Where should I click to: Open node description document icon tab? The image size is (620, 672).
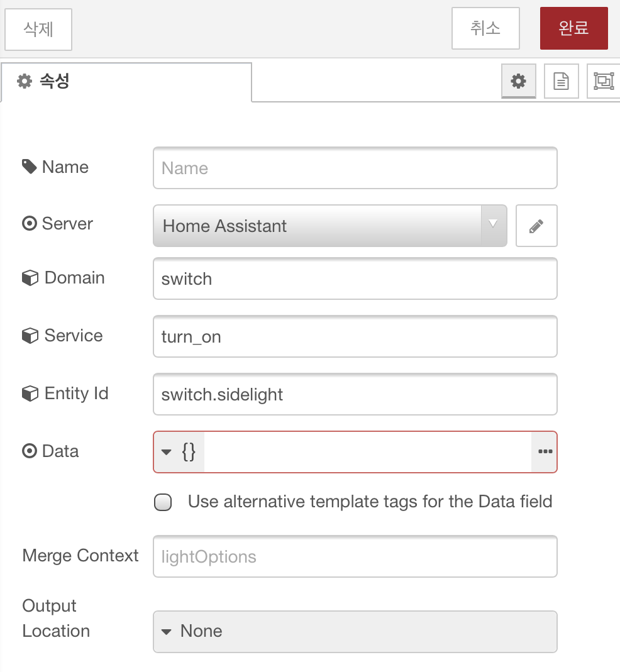[562, 81]
